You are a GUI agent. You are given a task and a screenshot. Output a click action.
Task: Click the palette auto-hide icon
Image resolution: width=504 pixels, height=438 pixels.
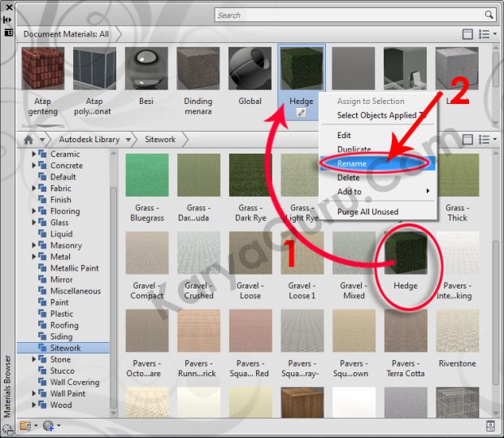point(7,20)
